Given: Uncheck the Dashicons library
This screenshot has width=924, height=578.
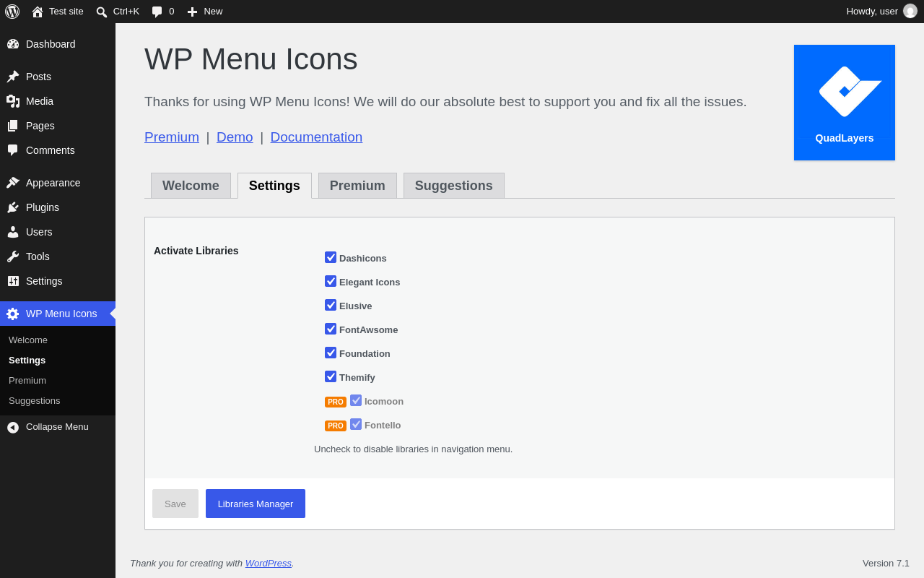Looking at the screenshot, I should pyautogui.click(x=331, y=257).
